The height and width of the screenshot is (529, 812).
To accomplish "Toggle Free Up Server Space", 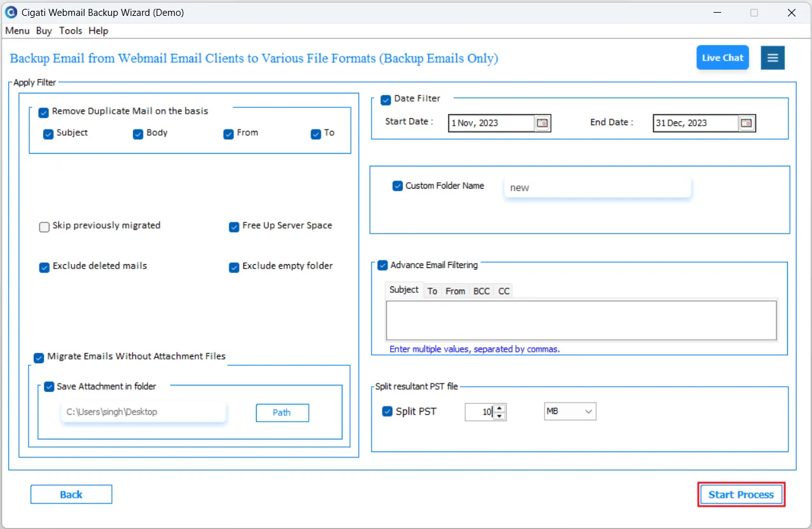I will (x=234, y=227).
